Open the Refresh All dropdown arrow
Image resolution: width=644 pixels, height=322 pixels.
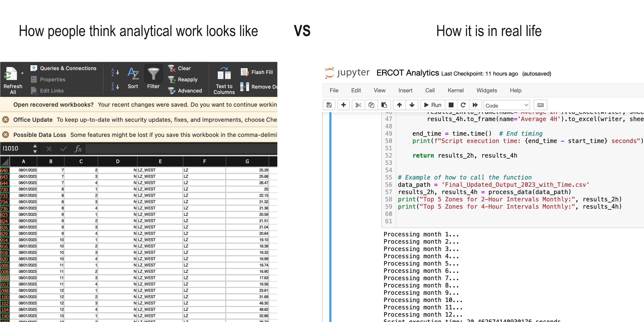tap(22, 73)
